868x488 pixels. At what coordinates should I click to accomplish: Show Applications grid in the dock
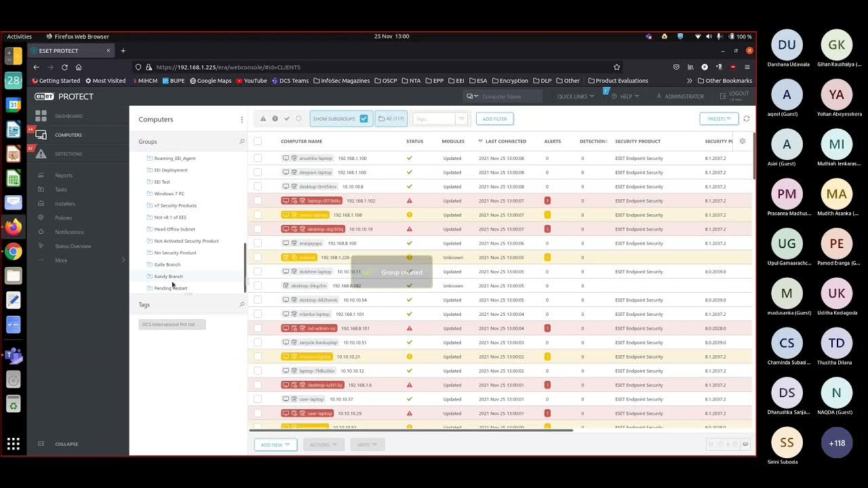coord(13,444)
